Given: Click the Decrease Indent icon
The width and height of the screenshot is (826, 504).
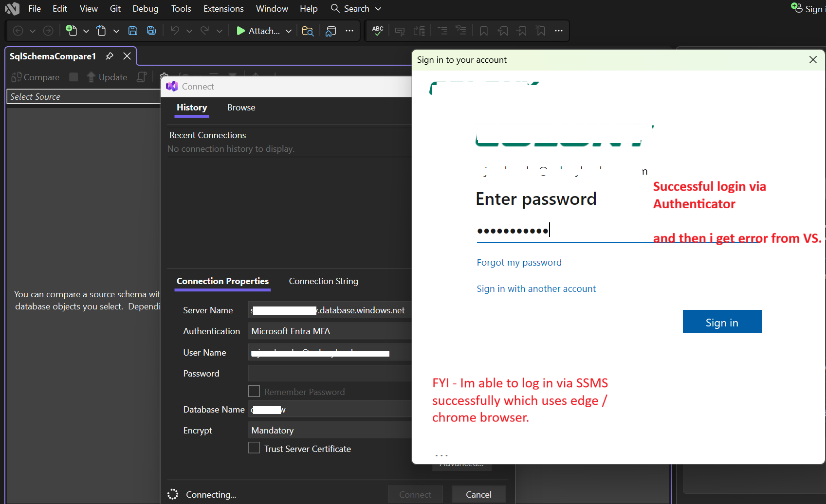Looking at the screenshot, I should click(442, 31).
